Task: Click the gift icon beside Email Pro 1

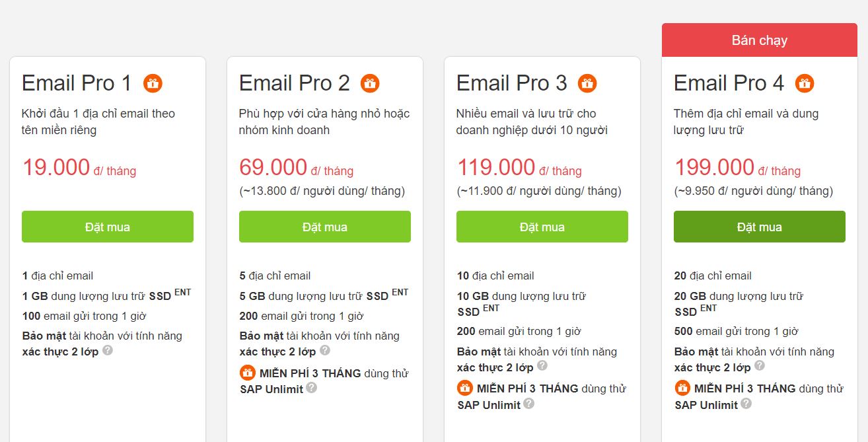Action: coord(153,83)
